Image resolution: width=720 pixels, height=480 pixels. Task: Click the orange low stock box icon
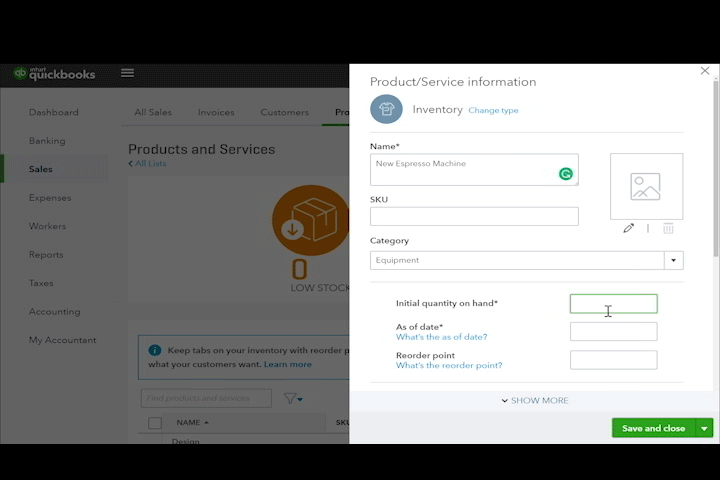(310, 220)
